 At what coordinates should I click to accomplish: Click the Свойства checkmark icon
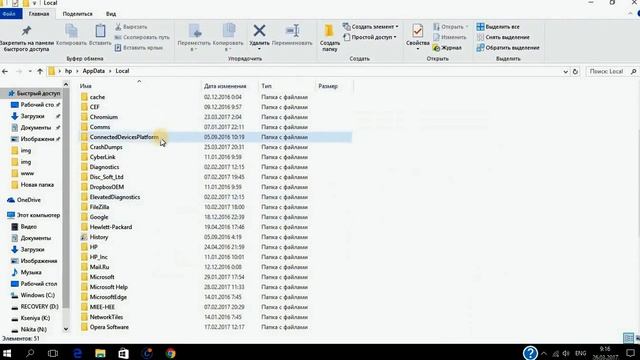pos(417,31)
